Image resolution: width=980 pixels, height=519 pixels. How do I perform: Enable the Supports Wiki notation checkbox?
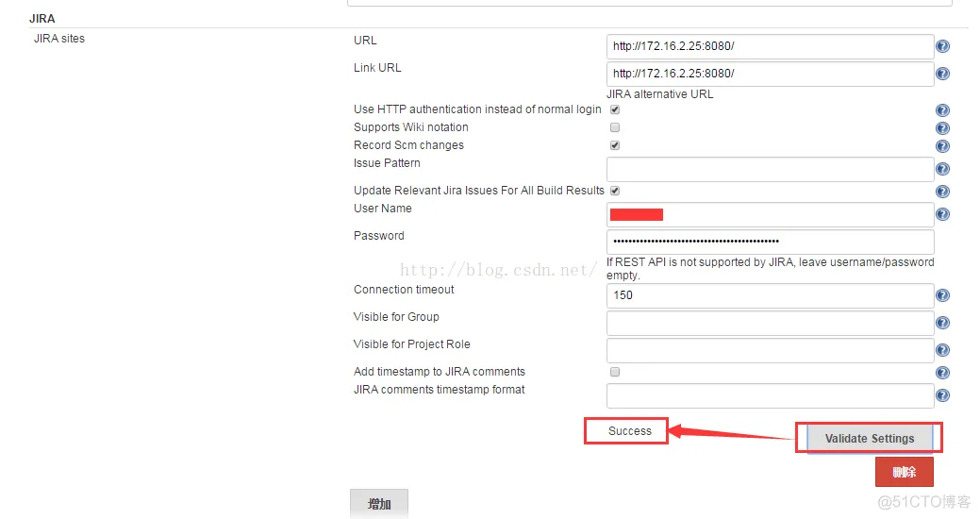(x=615, y=127)
